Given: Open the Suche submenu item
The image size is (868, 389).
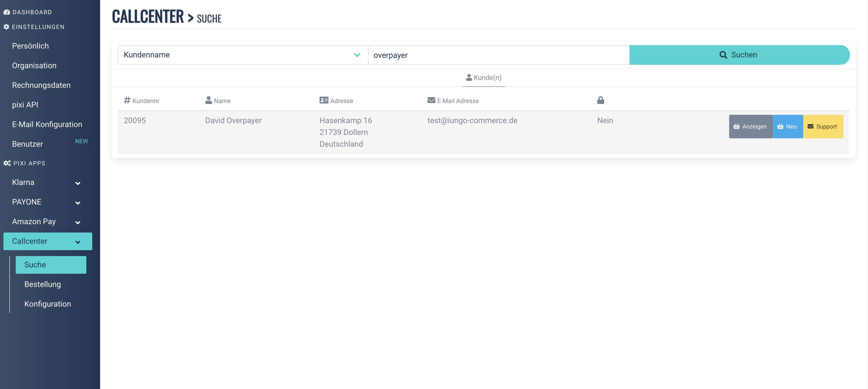Looking at the screenshot, I should tap(51, 265).
